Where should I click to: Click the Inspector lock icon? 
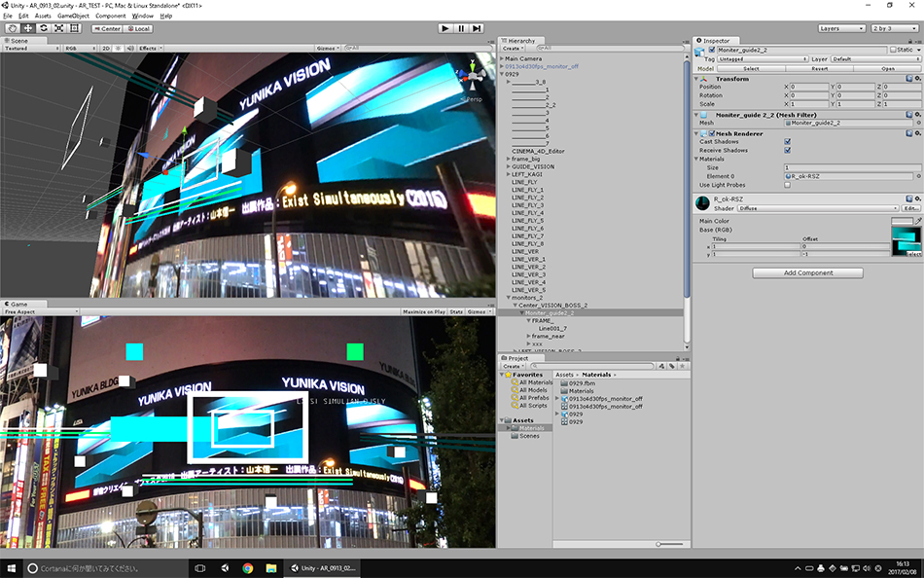pos(910,41)
